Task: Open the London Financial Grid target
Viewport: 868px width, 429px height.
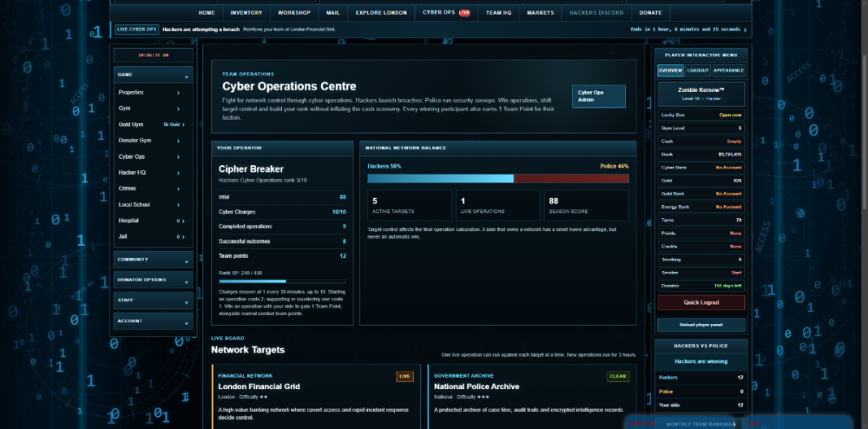Action: (x=259, y=386)
